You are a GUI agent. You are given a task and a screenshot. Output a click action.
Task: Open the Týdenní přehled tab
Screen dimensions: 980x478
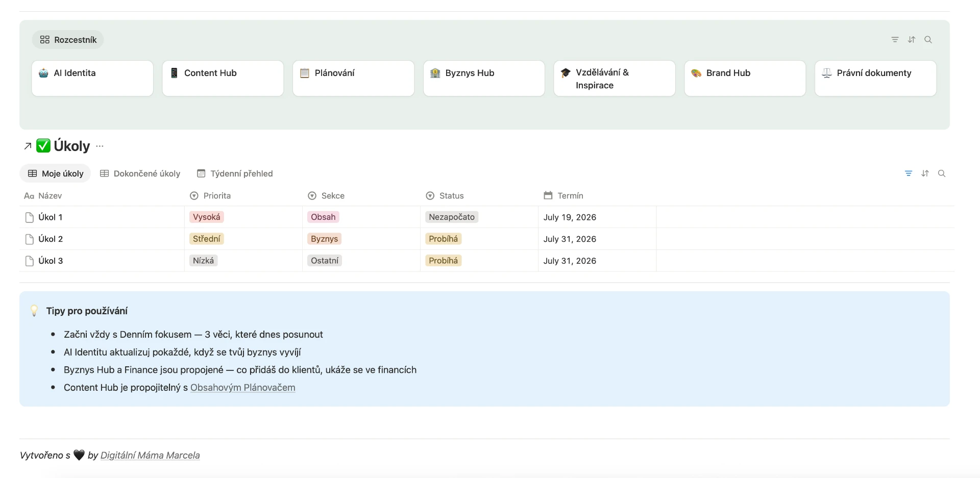pos(235,173)
